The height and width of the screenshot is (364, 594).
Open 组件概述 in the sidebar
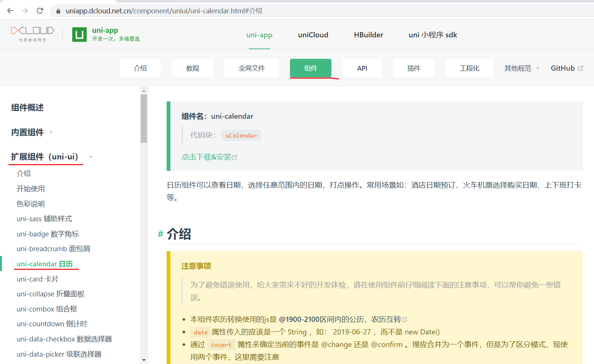[27, 108]
